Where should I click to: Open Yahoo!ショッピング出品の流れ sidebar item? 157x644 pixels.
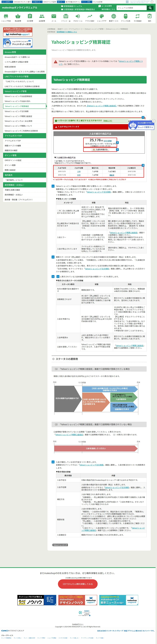coord(25,101)
